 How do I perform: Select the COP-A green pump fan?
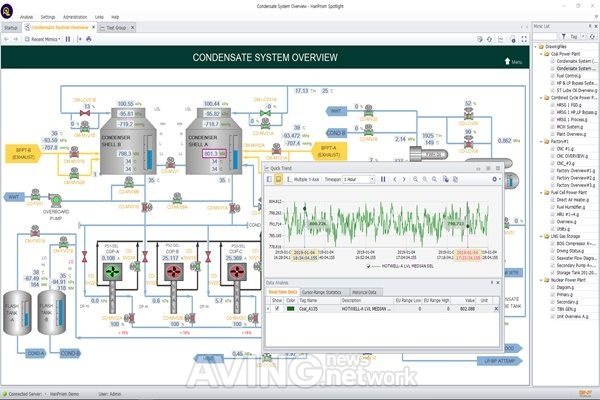click(112, 272)
